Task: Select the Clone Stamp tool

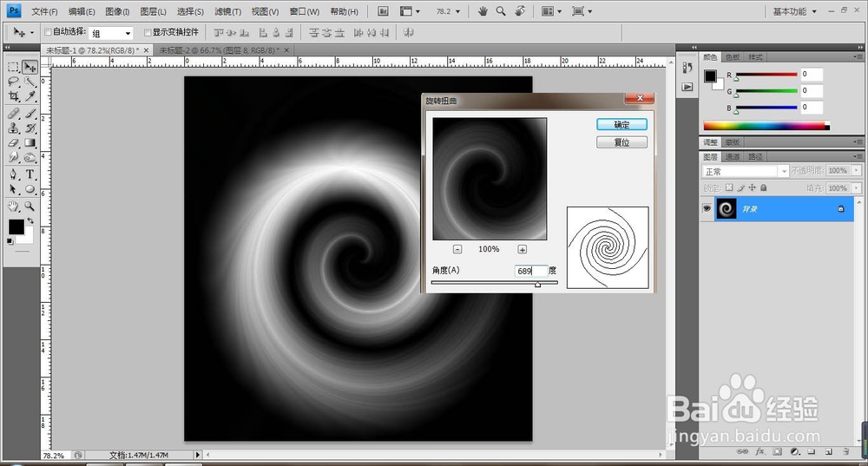Action: [13, 128]
